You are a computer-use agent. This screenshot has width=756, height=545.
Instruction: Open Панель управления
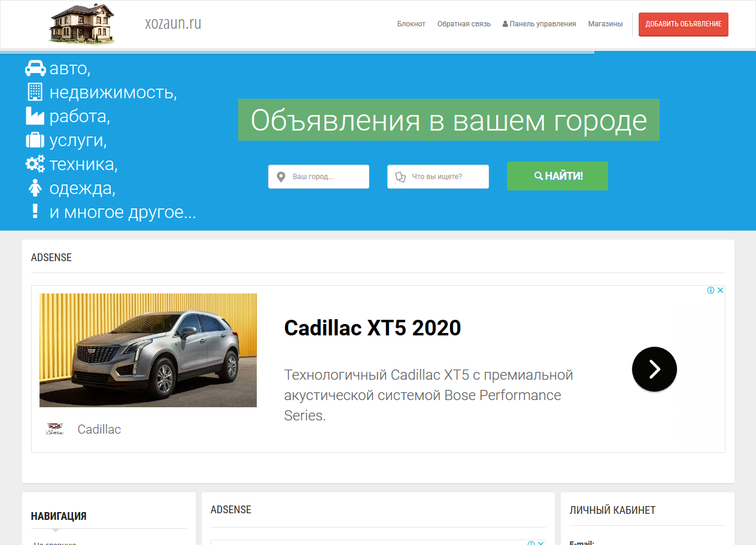(539, 24)
